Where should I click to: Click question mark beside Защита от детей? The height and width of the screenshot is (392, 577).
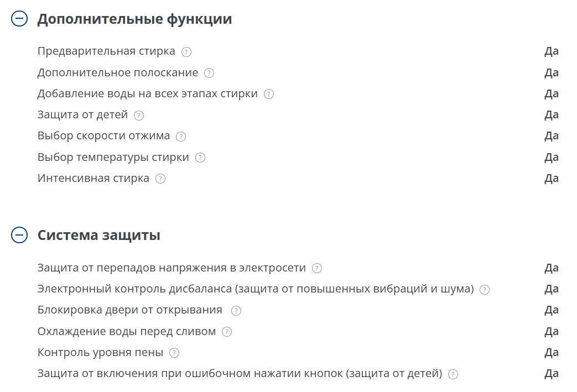pos(139,116)
